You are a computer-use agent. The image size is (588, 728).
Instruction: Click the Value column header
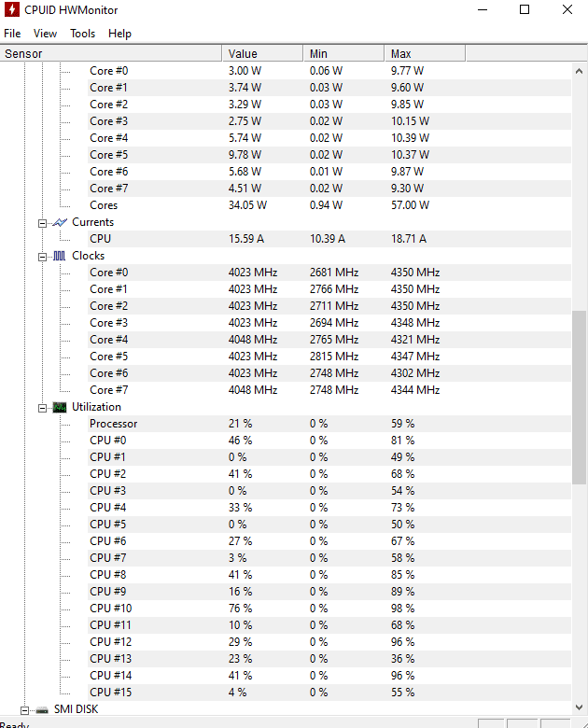[x=263, y=53]
